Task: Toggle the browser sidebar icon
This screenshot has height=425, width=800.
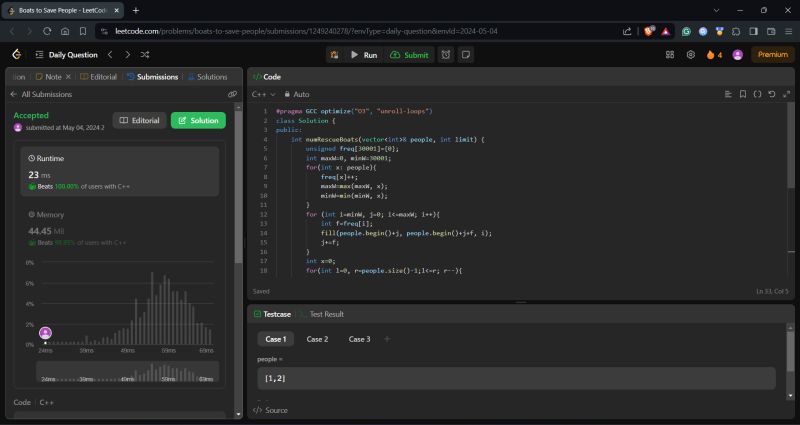Action: point(754,31)
